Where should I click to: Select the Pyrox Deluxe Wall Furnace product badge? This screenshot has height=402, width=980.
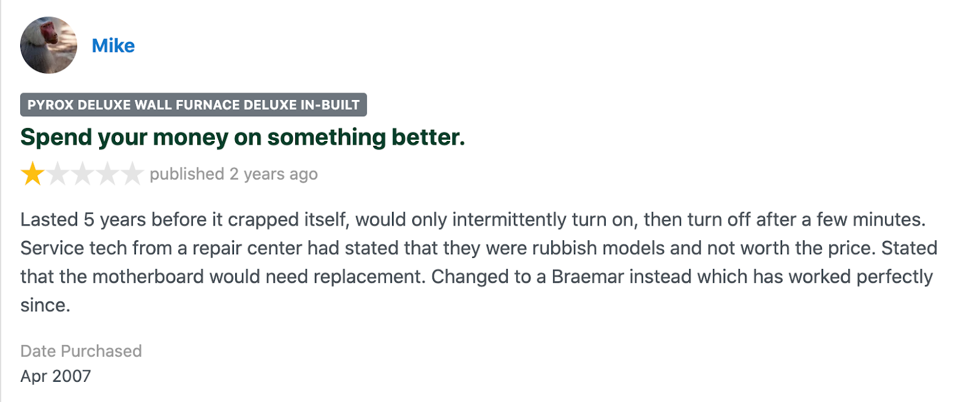tap(194, 105)
